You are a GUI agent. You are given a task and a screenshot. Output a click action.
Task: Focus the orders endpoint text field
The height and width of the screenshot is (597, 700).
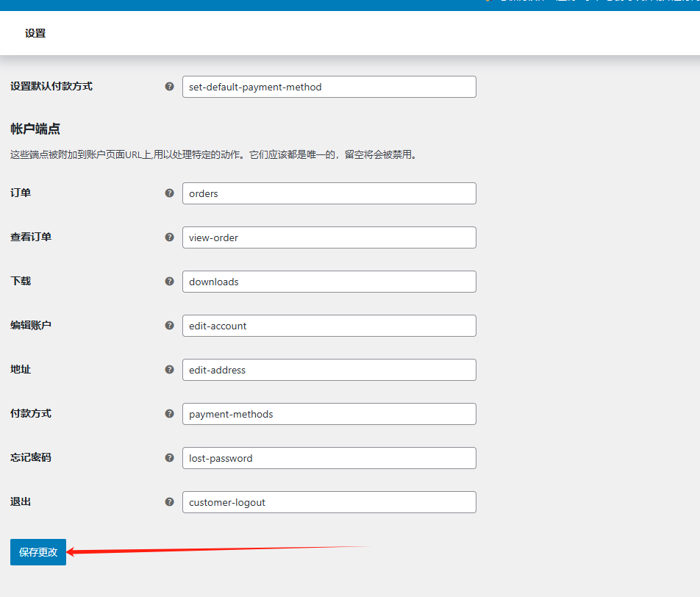329,193
